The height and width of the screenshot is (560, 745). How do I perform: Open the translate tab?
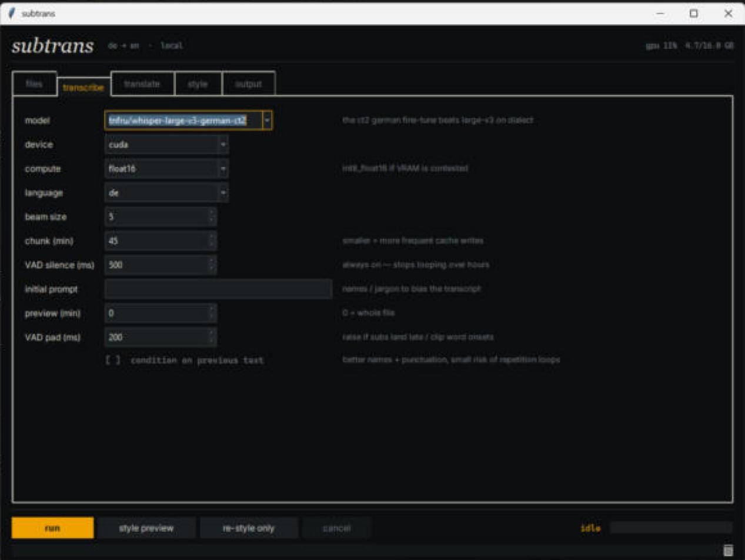[142, 84]
